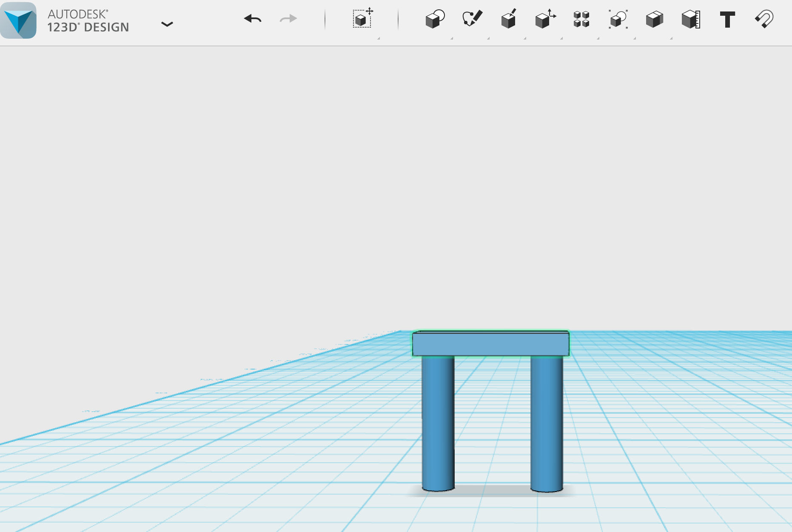The image size is (792, 532).
Task: Select the table top slab
Action: click(490, 344)
